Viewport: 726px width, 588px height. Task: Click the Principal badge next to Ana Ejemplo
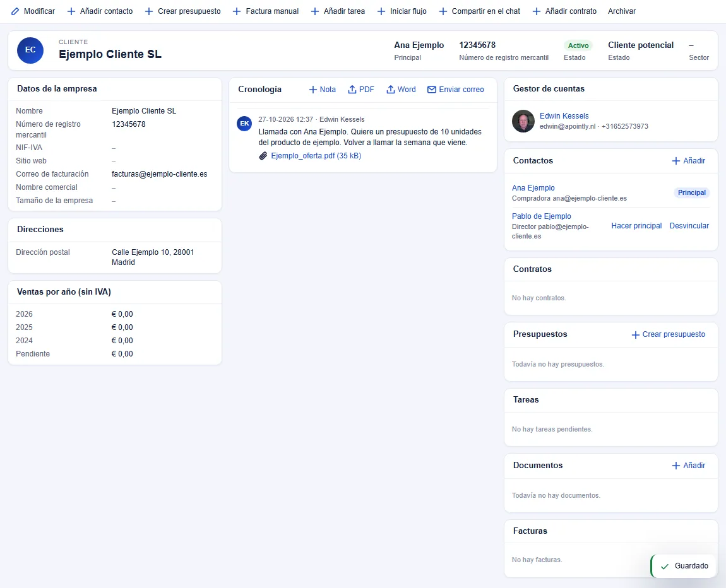tap(692, 192)
